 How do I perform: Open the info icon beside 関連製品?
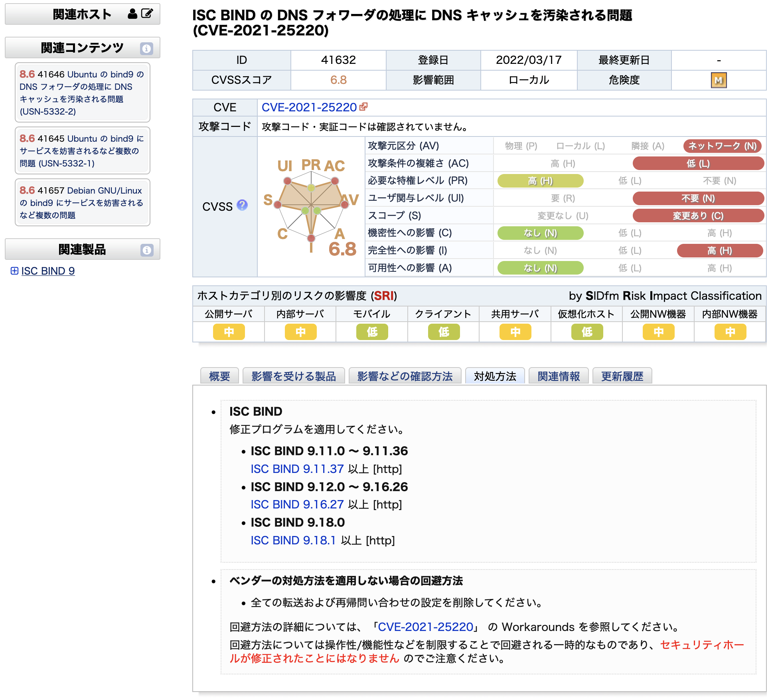[147, 250]
